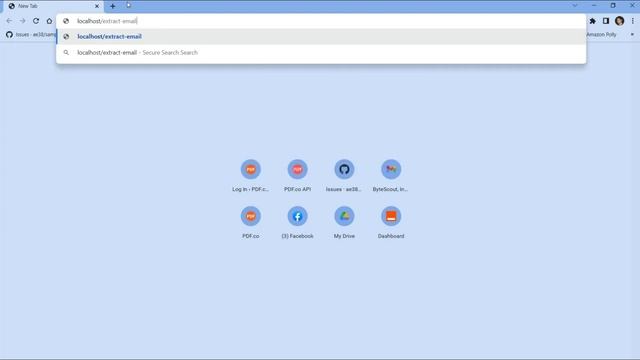Open the PDF.co API shortcut
This screenshot has width=640, height=360.
pyautogui.click(x=298, y=176)
